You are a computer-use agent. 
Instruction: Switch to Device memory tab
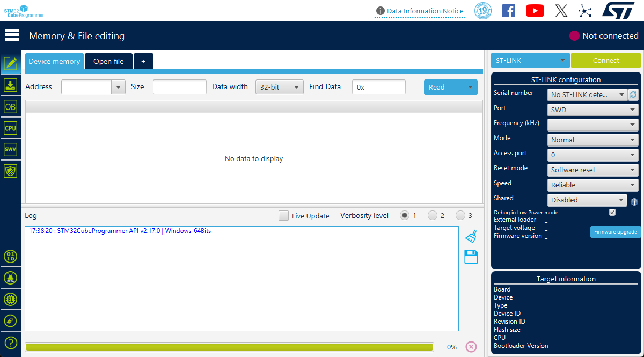click(54, 61)
